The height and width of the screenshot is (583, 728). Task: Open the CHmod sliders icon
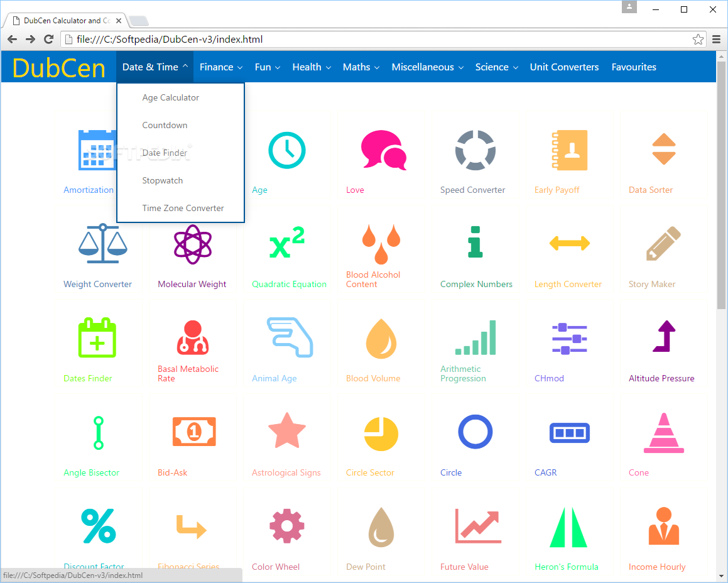coord(570,339)
